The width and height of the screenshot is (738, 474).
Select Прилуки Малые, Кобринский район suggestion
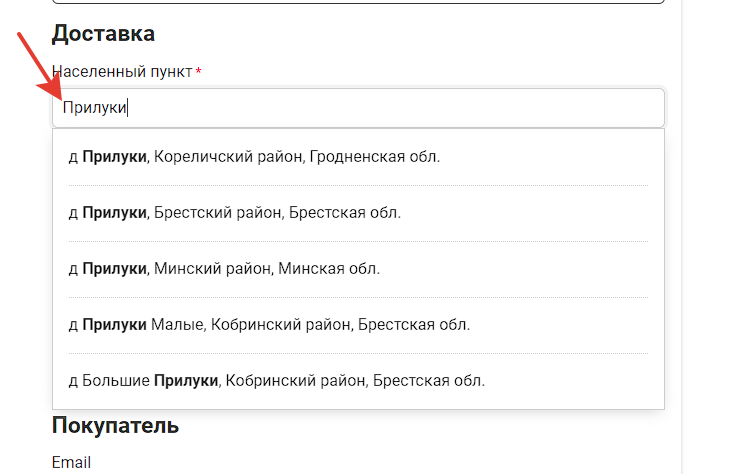click(x=358, y=325)
